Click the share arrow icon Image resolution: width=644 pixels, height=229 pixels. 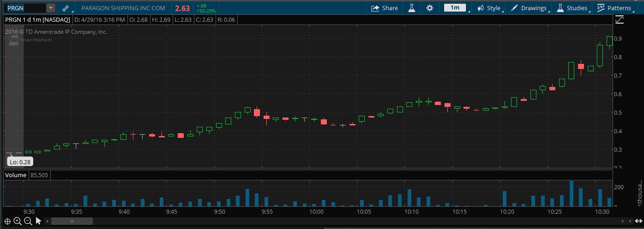[x=375, y=8]
